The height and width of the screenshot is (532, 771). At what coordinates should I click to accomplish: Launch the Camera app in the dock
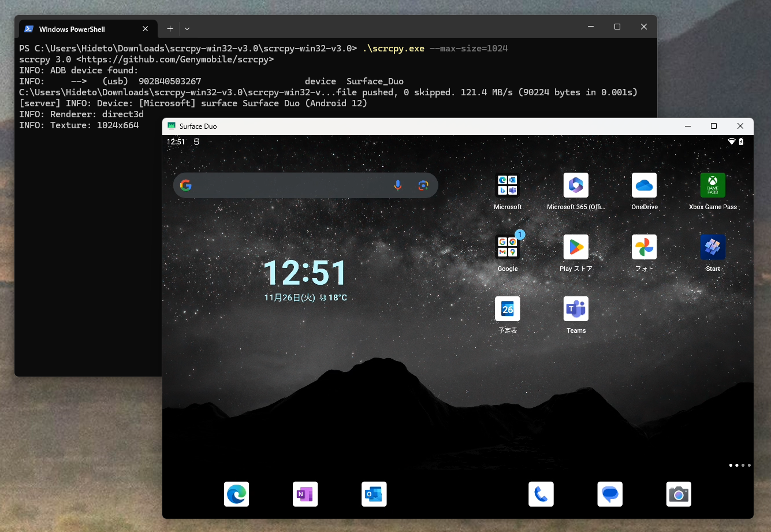pyautogui.click(x=679, y=494)
